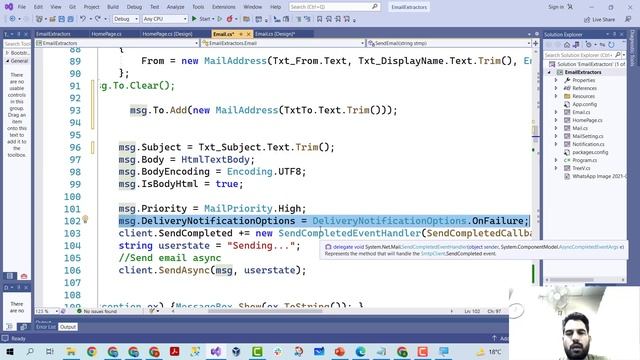Open the SendEmail member dropdown
Image resolution: width=640 pixels, height=360 pixels.
pyautogui.click(x=449, y=43)
